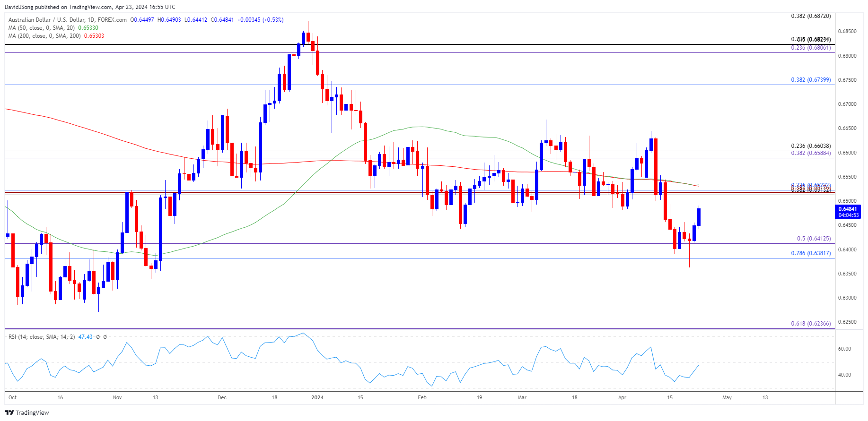This screenshot has height=421, width=868.
Task: Click the 40.00 RSI axis tick
Action: click(844, 375)
